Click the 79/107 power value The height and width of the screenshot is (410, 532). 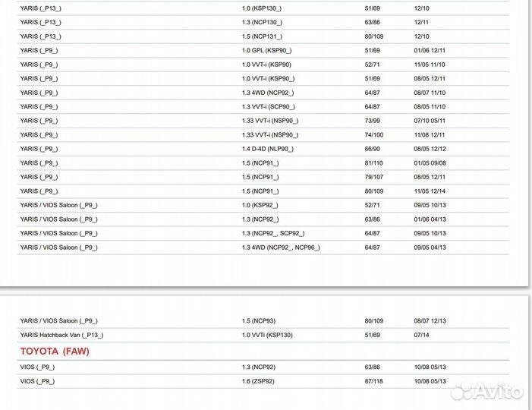coord(373,177)
